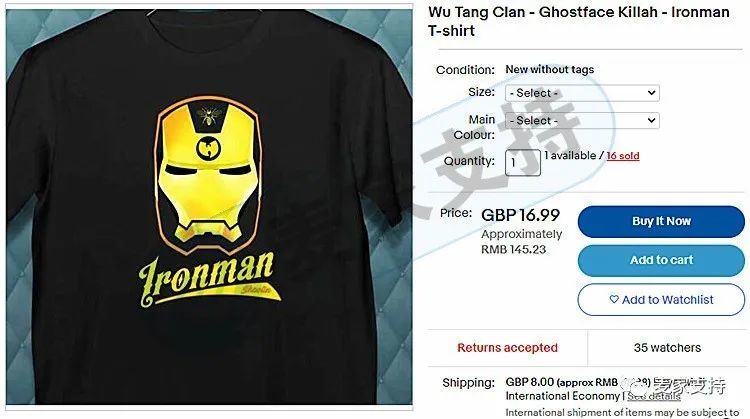750x419 pixels.
Task: Click the Ironman script text on the shirt
Action: [x=207, y=279]
